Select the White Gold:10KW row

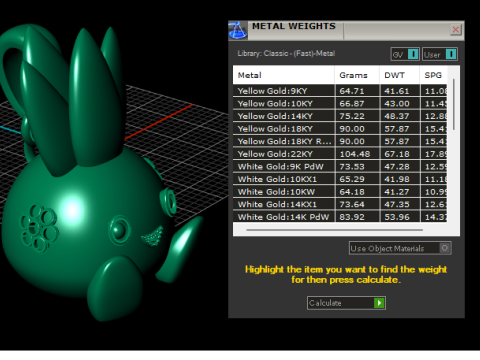[340, 192]
